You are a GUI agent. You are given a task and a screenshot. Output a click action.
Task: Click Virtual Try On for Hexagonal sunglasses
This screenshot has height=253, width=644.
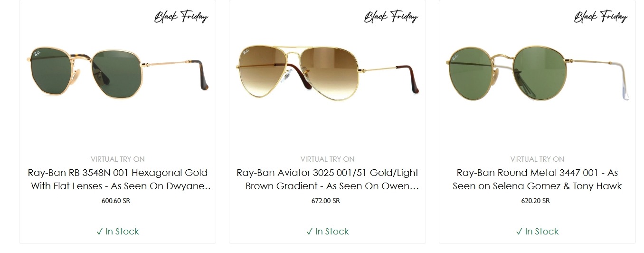(118, 159)
